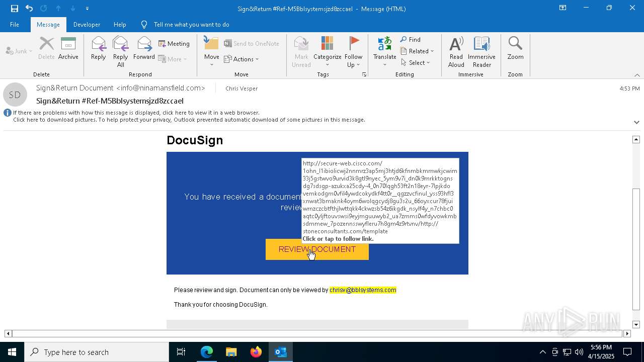Click Send to OneNote

[x=252, y=44]
